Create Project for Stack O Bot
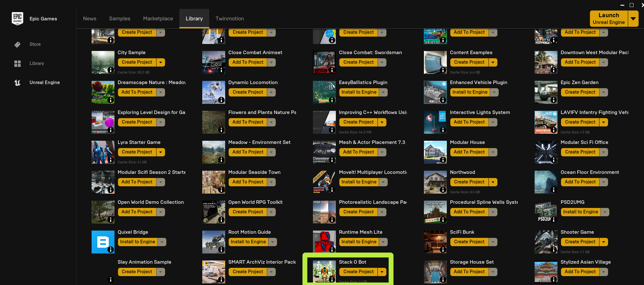The width and height of the screenshot is (644, 285). tap(358, 272)
